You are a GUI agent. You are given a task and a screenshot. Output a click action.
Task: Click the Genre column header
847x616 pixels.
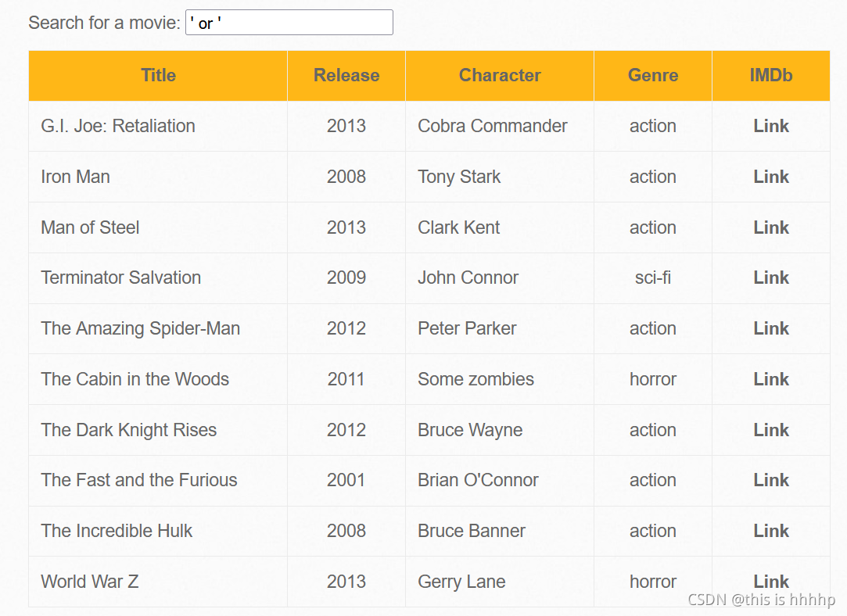(x=652, y=76)
